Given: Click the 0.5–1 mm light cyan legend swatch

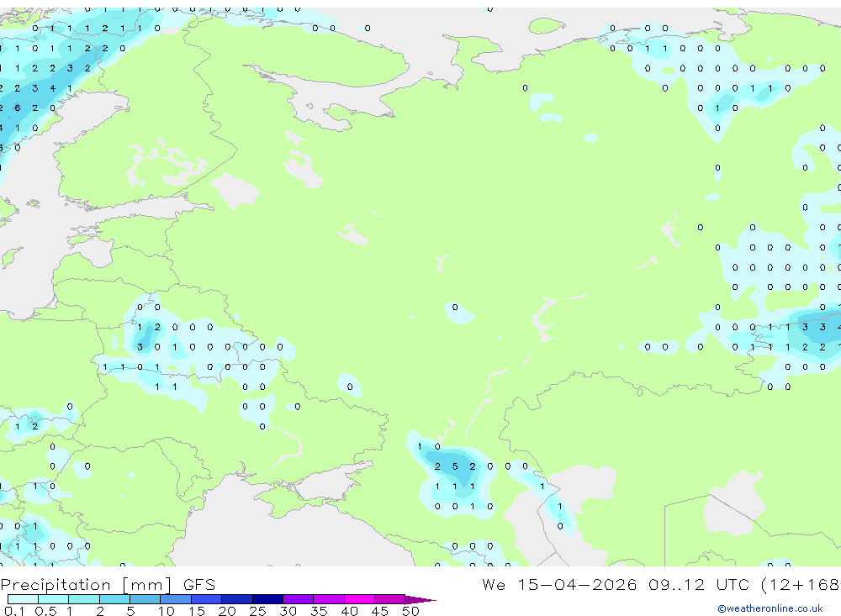Looking at the screenshot, I should (x=54, y=599).
